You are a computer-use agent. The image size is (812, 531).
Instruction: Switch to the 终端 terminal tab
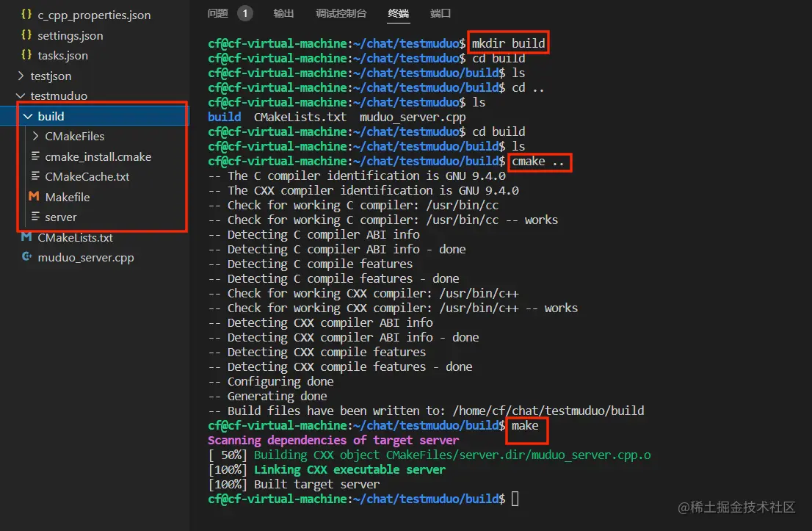[398, 13]
